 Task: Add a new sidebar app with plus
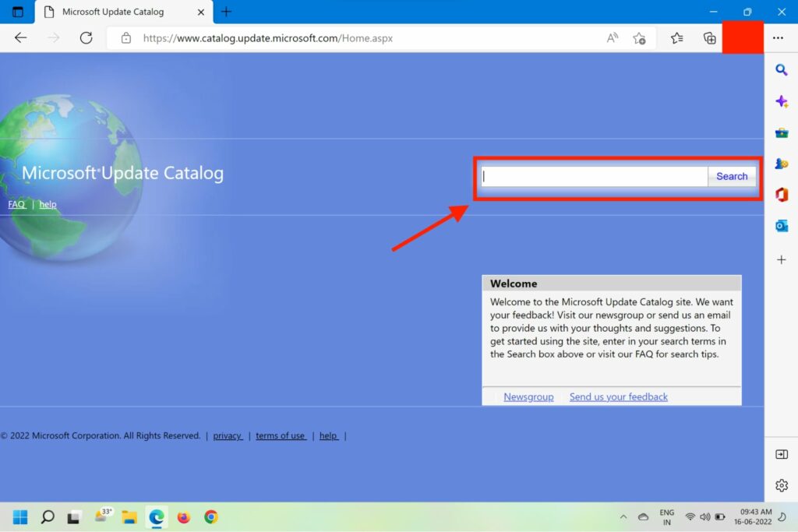point(781,259)
